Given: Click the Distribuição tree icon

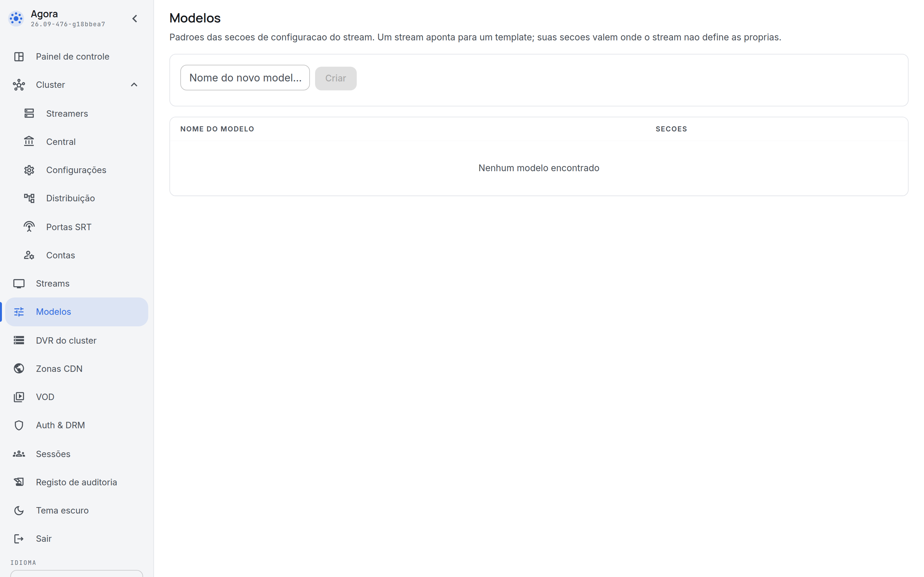Looking at the screenshot, I should (x=29, y=198).
